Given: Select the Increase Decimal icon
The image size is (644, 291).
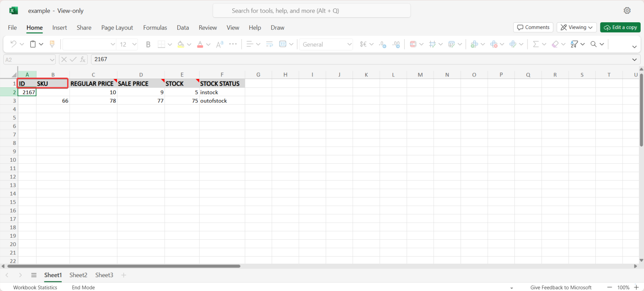Looking at the screenshot, I should coord(396,44).
